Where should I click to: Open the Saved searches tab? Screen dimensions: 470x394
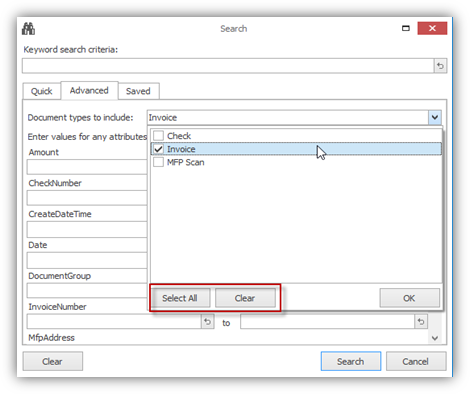coord(138,91)
